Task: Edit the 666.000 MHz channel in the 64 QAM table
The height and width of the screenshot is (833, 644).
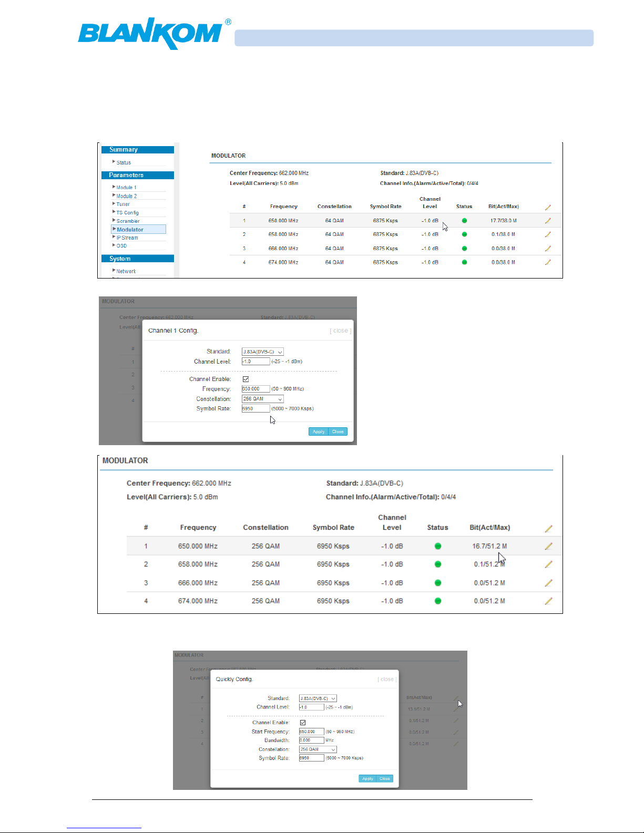Action: click(548, 249)
